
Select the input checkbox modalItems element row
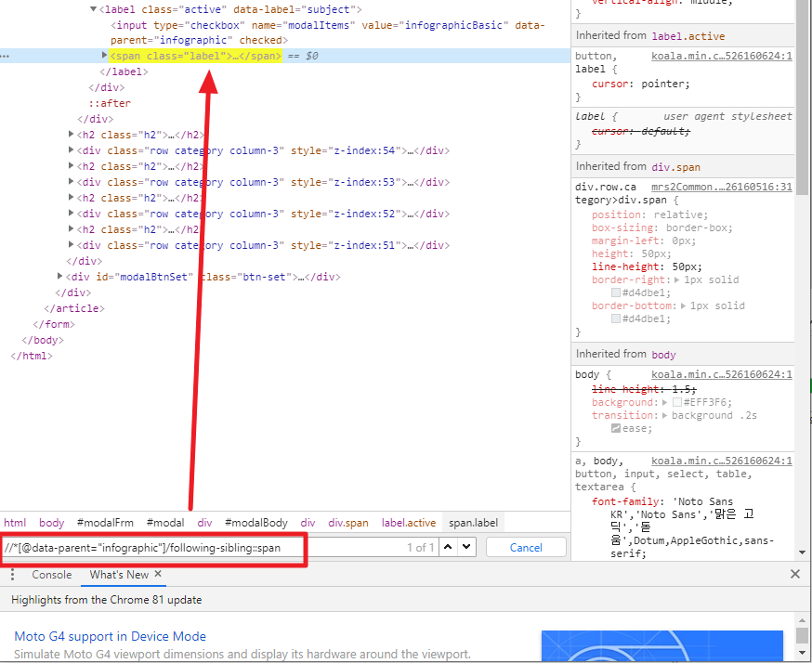tap(327, 32)
